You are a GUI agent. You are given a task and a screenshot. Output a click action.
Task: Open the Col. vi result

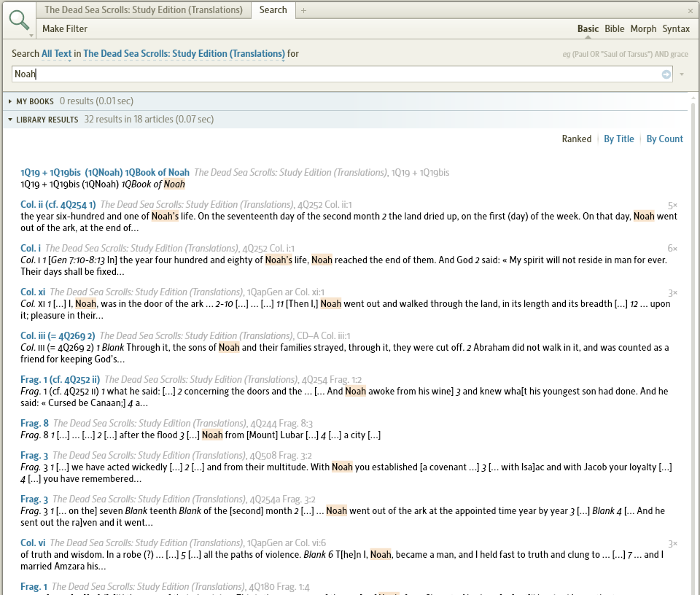(33, 542)
